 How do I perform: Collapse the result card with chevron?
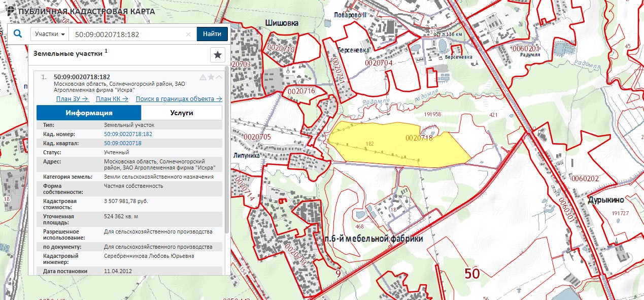coord(219,77)
